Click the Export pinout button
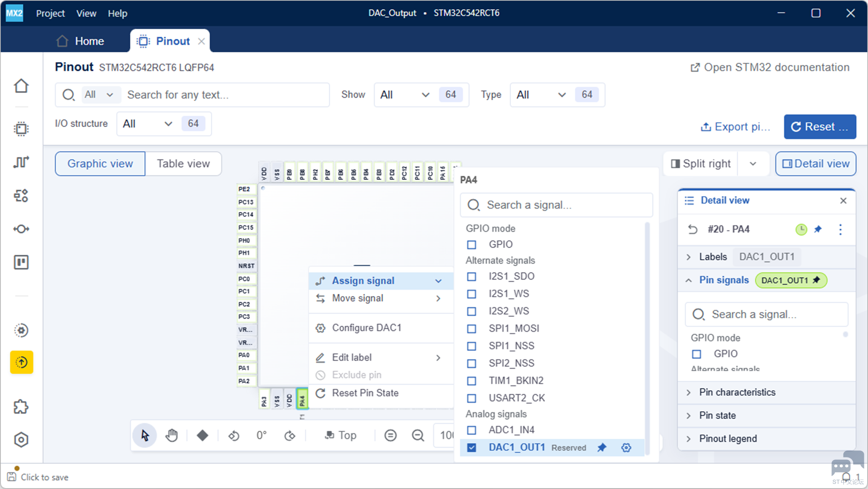The image size is (868, 489). (736, 127)
